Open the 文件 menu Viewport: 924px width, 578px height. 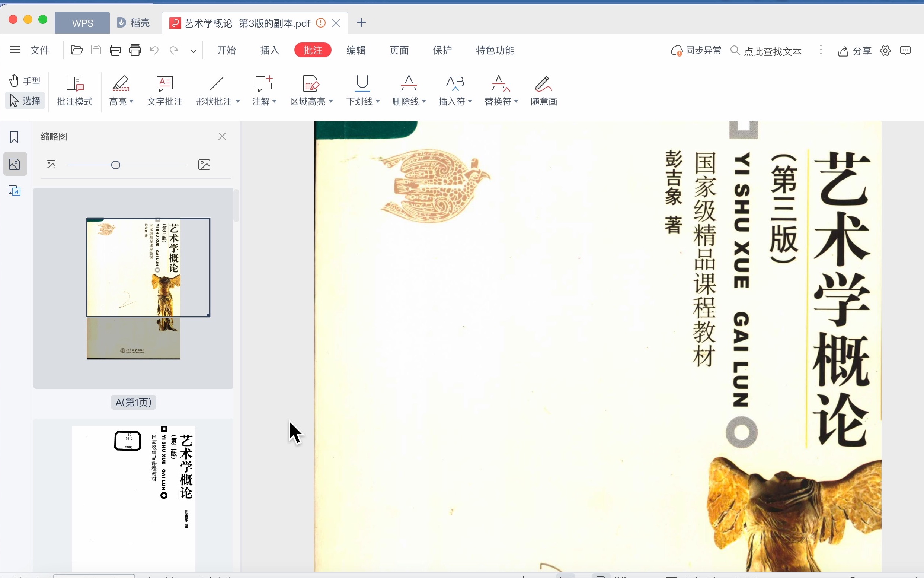click(40, 50)
